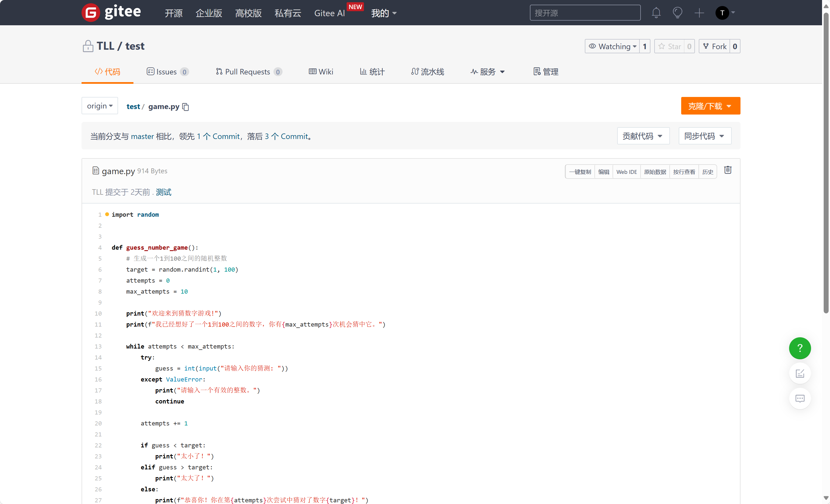Focus the 搜开源 search field
This screenshot has width=830, height=504.
[585, 13]
